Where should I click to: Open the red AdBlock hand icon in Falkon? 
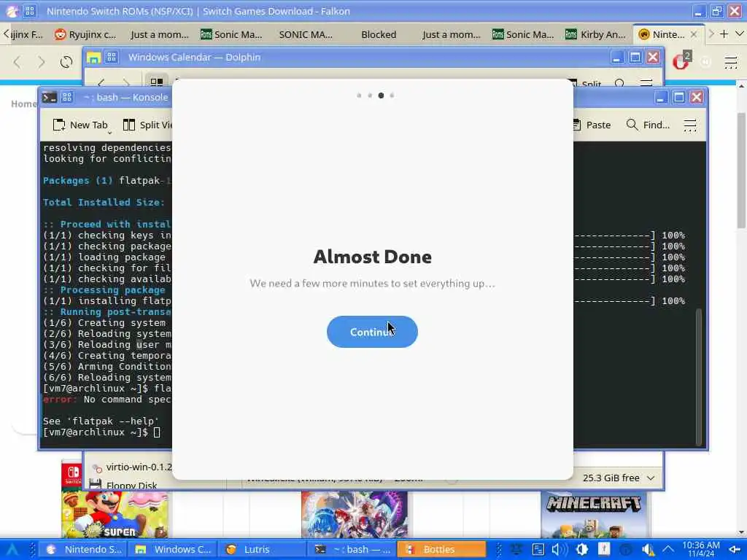click(x=681, y=62)
